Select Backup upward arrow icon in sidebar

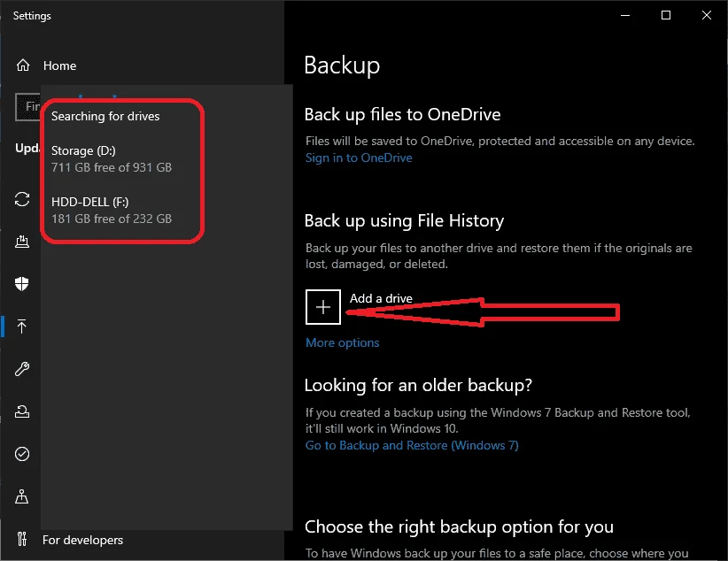(x=22, y=327)
